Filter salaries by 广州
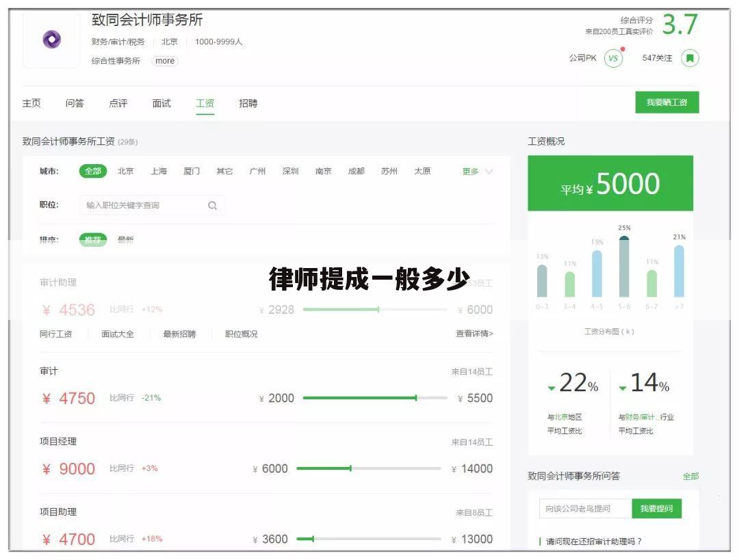 257,171
